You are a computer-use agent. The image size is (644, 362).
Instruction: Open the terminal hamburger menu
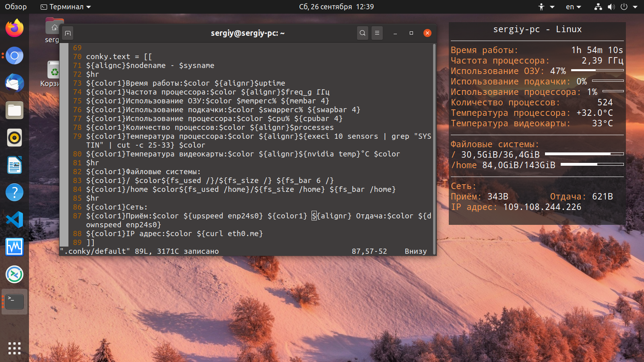pyautogui.click(x=377, y=33)
